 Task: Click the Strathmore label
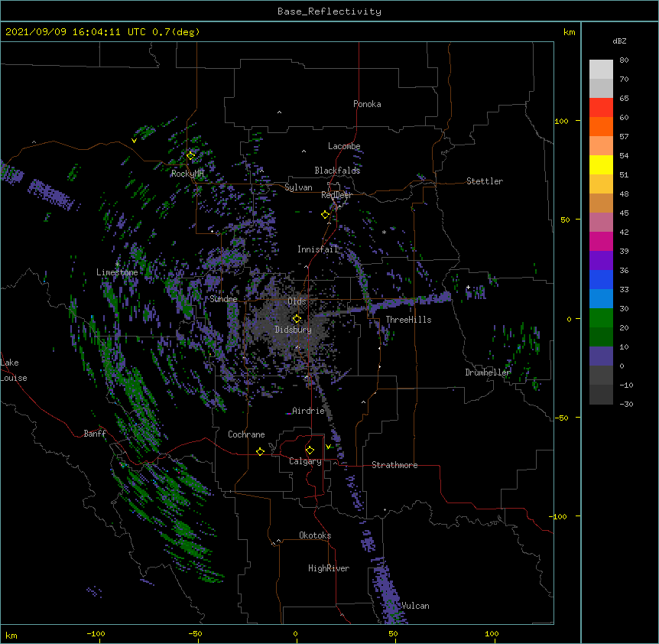tap(394, 465)
